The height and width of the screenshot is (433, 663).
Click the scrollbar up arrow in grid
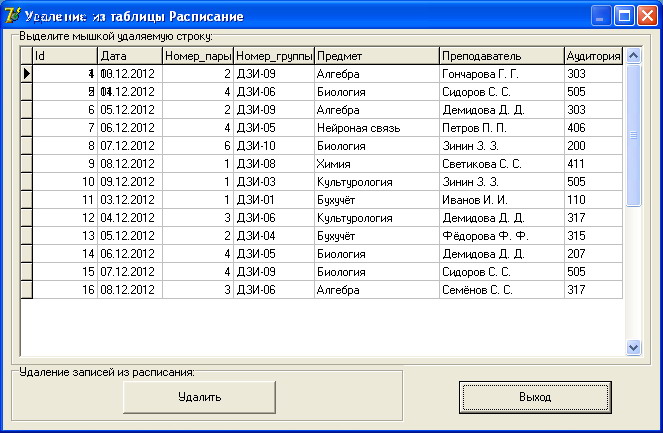(633, 55)
